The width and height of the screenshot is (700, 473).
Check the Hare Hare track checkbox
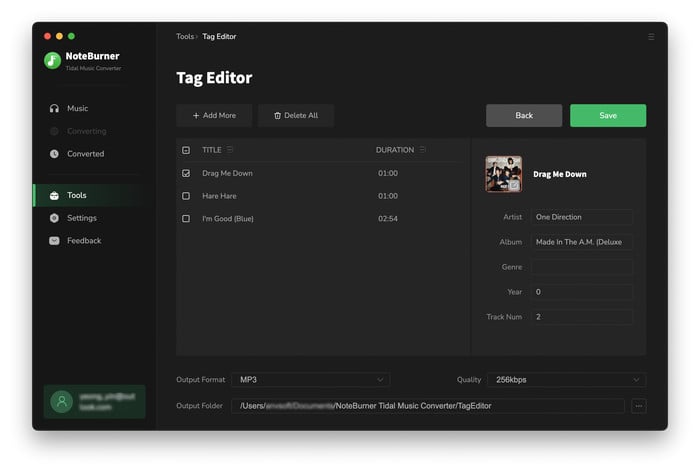pyautogui.click(x=186, y=196)
